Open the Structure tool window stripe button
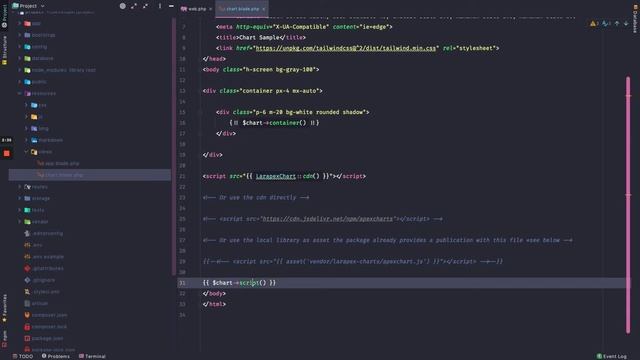This screenshot has height=360, width=640. [4, 50]
